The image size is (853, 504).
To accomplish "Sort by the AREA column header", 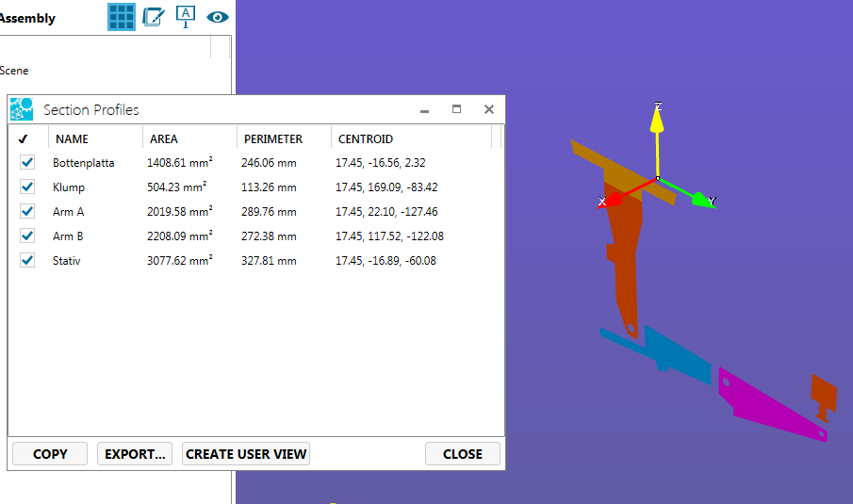I will (164, 138).
